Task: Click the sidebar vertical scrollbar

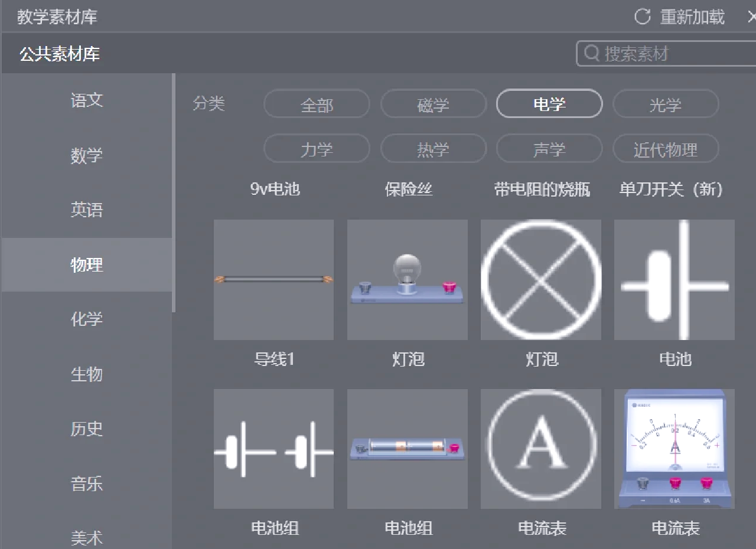Action: pos(174,192)
